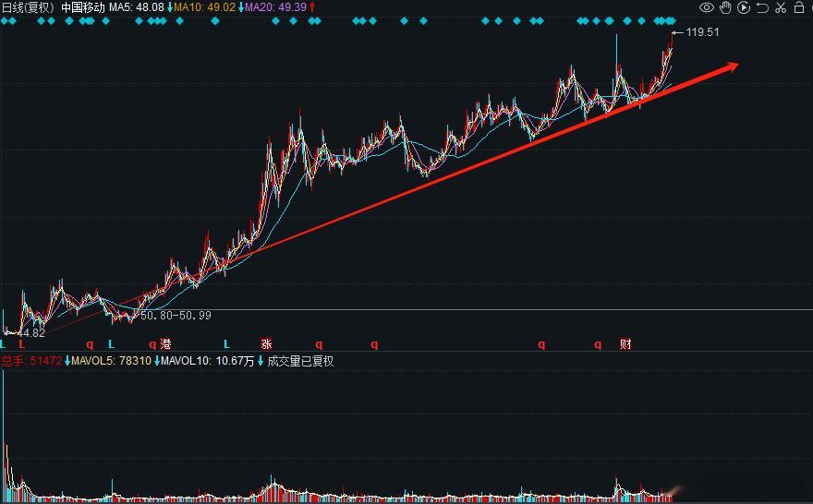Start the chart replay playback icon

tap(744, 7)
